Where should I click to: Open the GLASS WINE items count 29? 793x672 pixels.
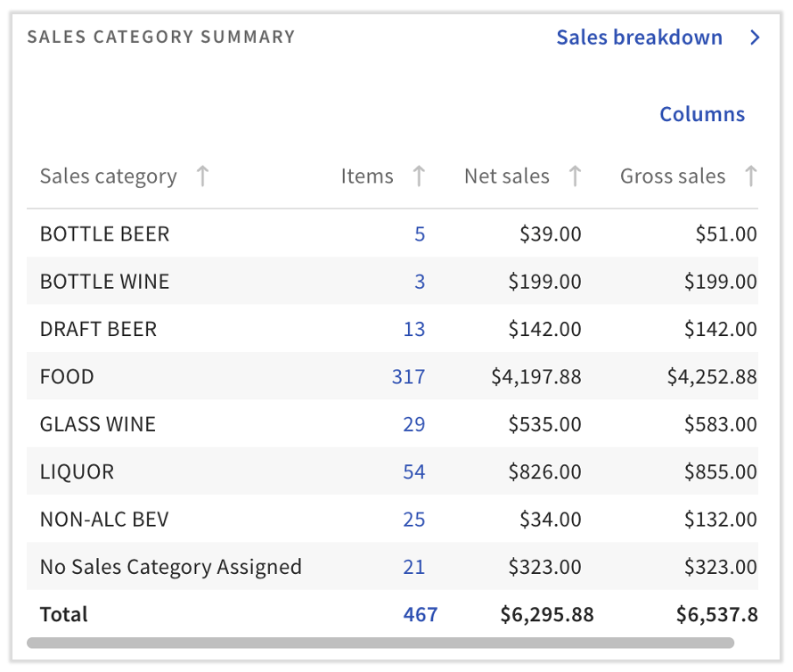(x=413, y=424)
